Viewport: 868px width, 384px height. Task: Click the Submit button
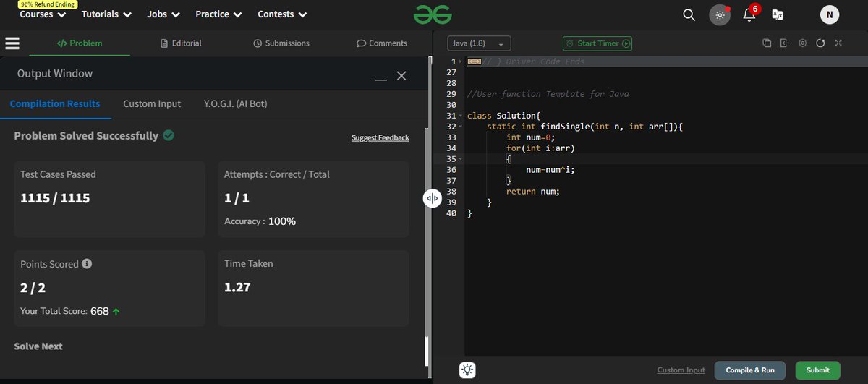point(818,370)
